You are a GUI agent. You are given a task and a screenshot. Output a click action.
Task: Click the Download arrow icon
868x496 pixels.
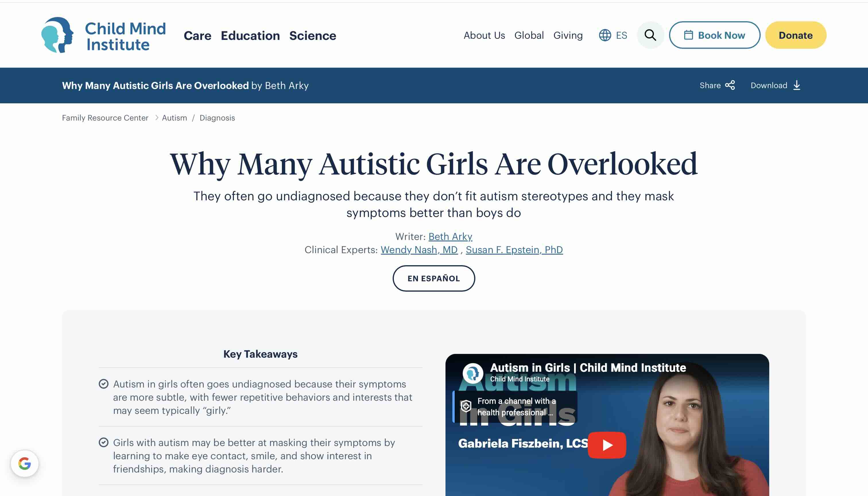797,85
